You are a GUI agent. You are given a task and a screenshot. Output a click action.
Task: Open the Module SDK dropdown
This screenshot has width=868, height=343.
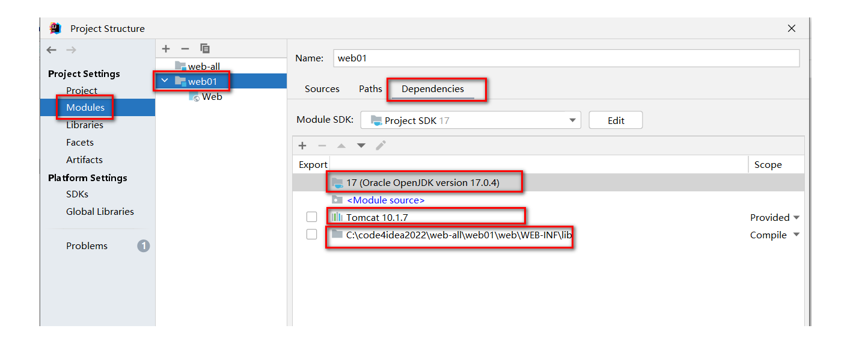[x=471, y=120]
